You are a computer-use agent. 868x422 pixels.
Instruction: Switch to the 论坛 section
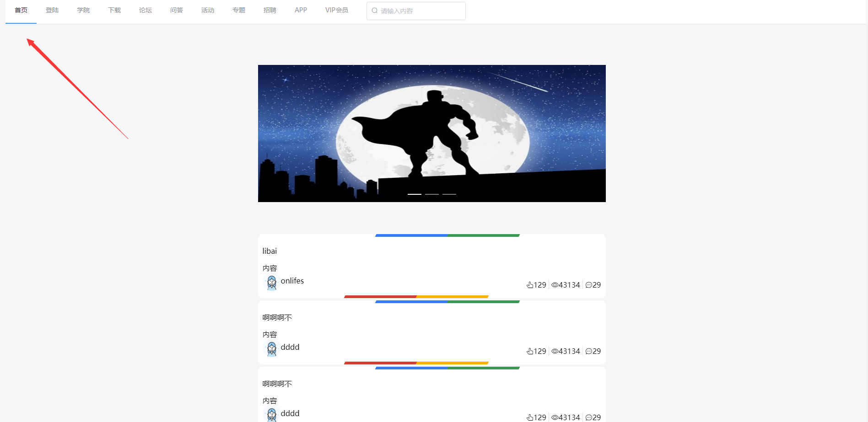[146, 10]
